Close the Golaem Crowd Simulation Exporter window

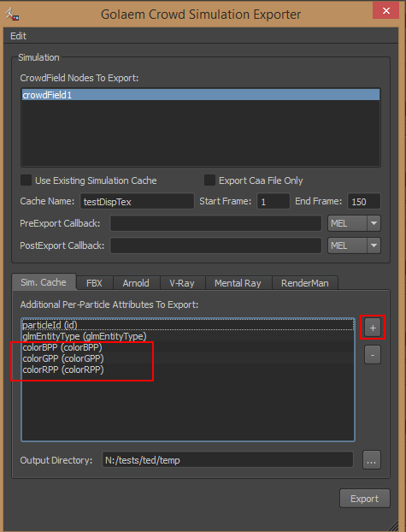coord(385,11)
